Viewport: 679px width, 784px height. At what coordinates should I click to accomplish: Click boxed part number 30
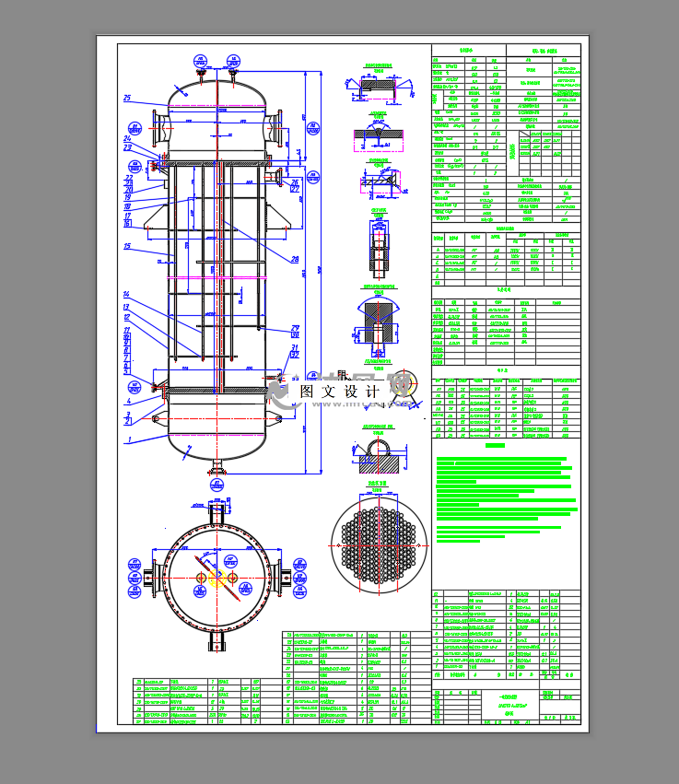coord(295,335)
